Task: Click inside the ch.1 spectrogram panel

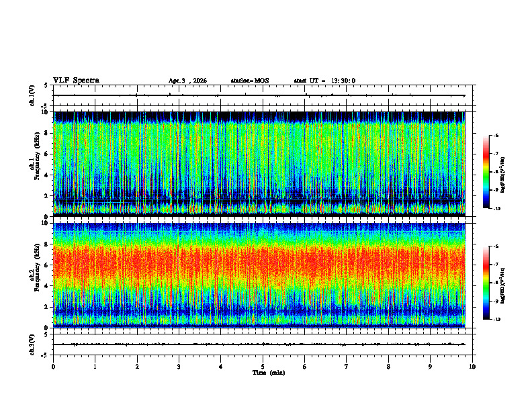Action: pyautogui.click(x=259, y=164)
